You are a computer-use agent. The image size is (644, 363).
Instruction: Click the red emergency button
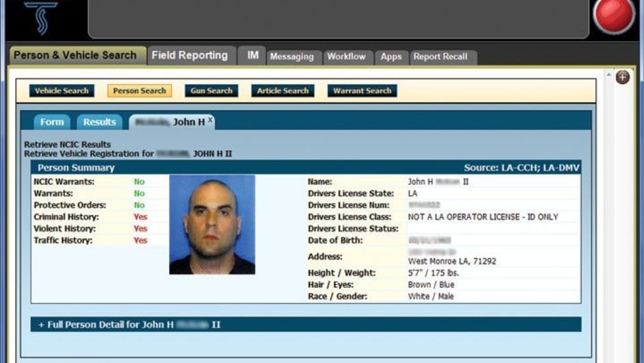click(x=614, y=15)
